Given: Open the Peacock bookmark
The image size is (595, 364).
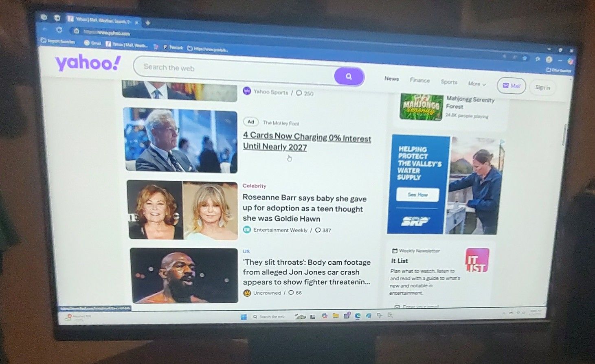Looking at the screenshot, I should pos(173,47).
